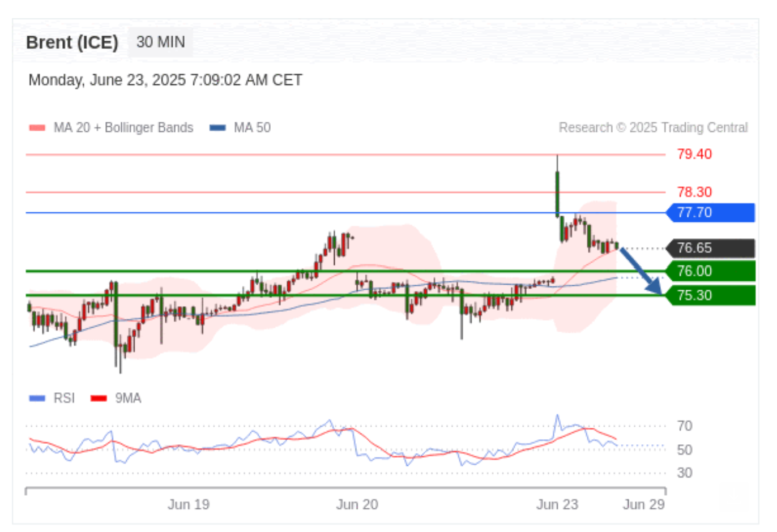The width and height of the screenshot is (777, 532).
Task: Click the 79.40 resistance price label
Action: (694, 154)
